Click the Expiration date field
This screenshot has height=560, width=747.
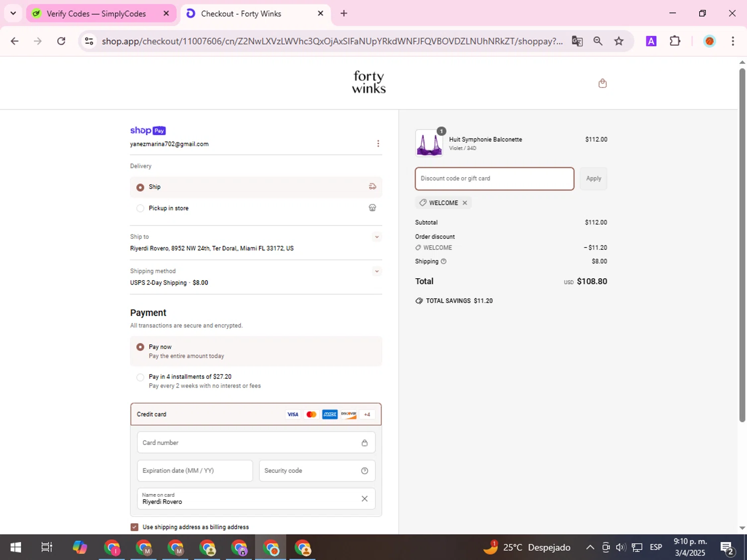point(195,471)
